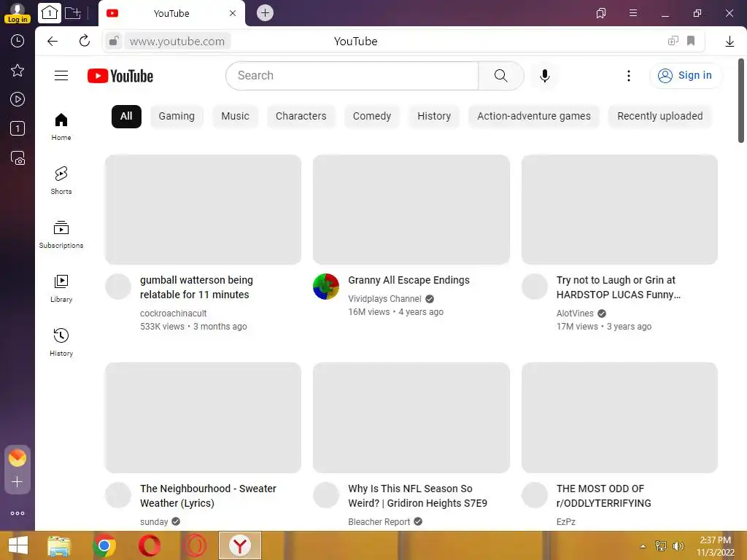Open Sweater Weather Lyrics video title
This screenshot has height=560, width=747.
(x=208, y=496)
